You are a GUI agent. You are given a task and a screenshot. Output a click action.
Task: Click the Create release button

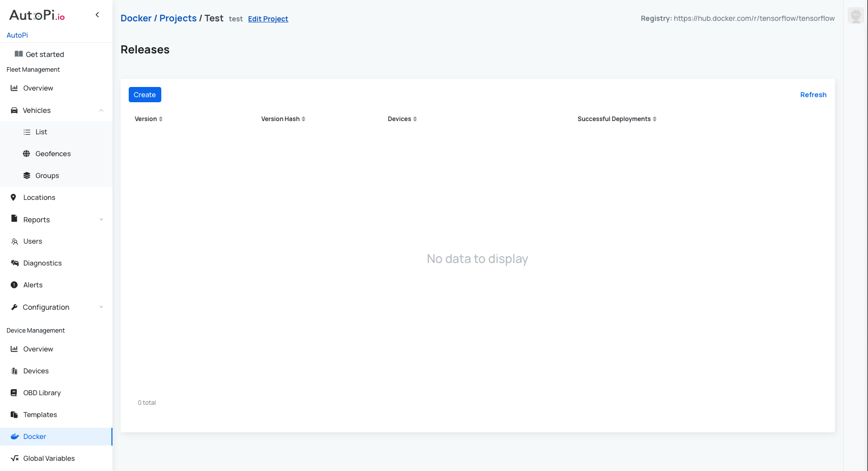point(144,95)
